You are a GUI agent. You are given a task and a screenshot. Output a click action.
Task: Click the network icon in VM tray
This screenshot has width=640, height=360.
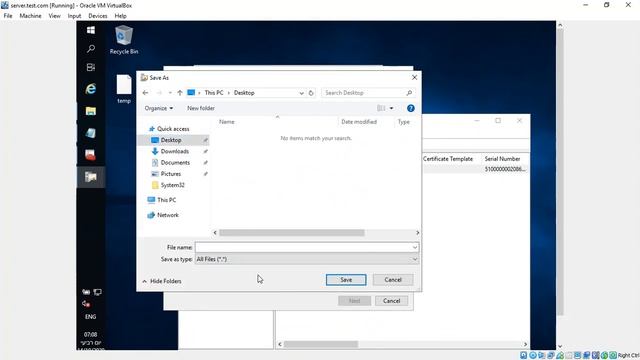(x=98, y=292)
